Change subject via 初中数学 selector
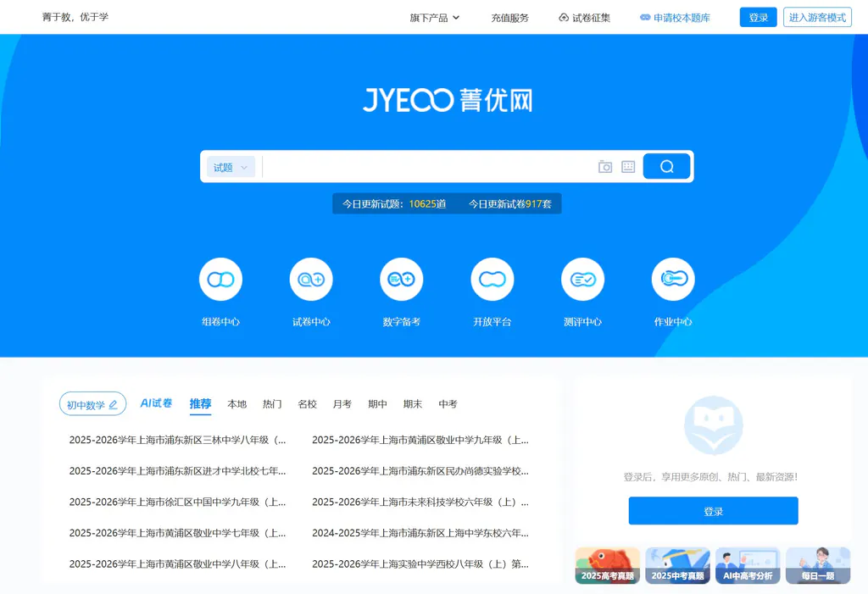Screen dimensions: 868x594 (92, 404)
